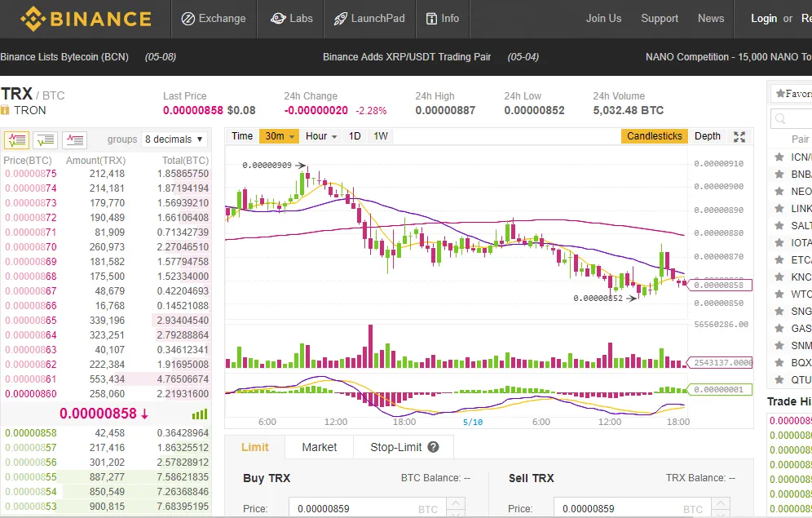
Task: Toggle favorite star for BNB pair
Action: [x=779, y=174]
